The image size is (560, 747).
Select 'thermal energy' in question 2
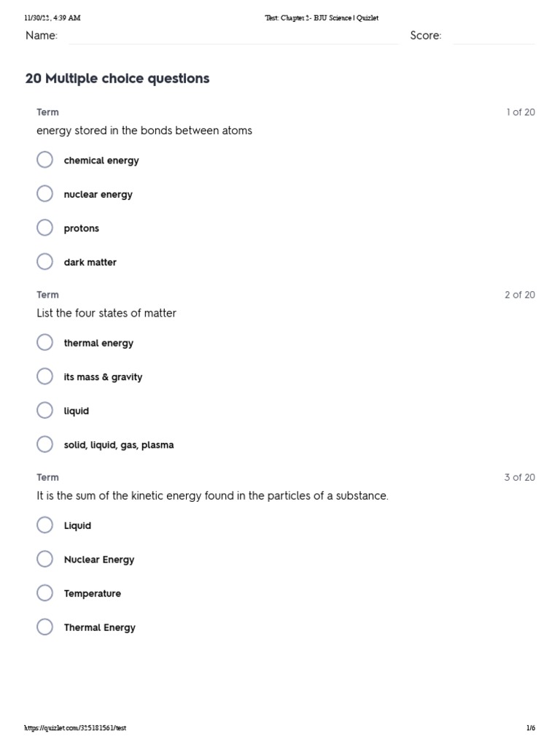pyautogui.click(x=45, y=343)
